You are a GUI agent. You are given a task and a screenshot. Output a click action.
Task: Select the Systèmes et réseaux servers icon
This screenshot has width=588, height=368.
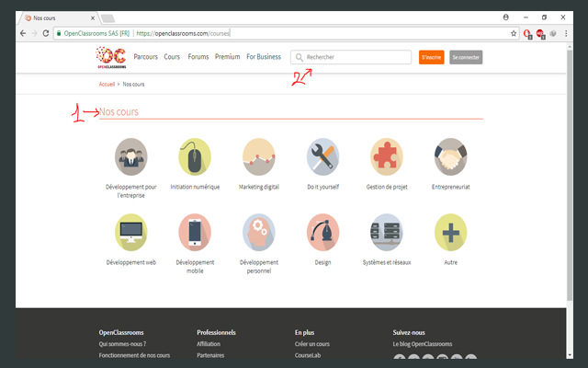pos(386,231)
